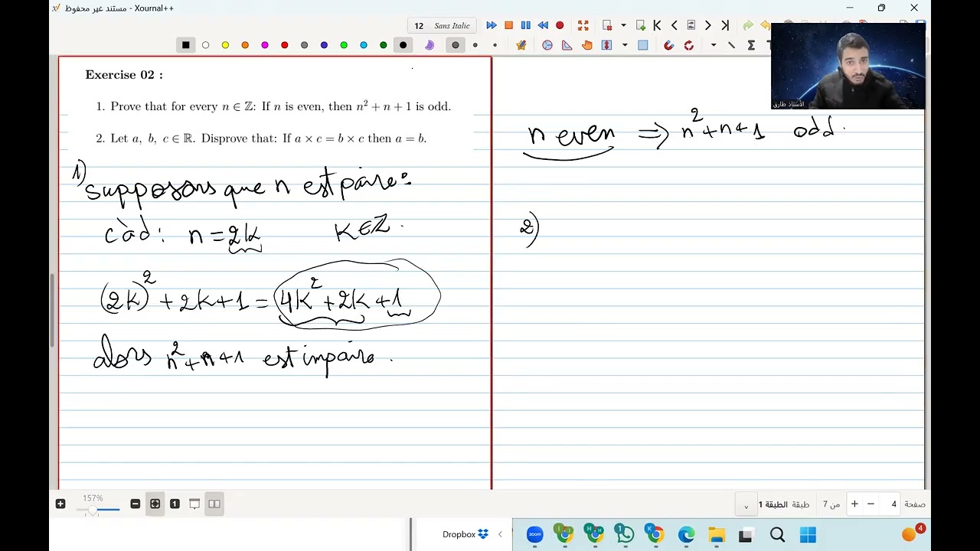The width and height of the screenshot is (980, 551).
Task: Increase page number with plus
Action: pos(854,504)
